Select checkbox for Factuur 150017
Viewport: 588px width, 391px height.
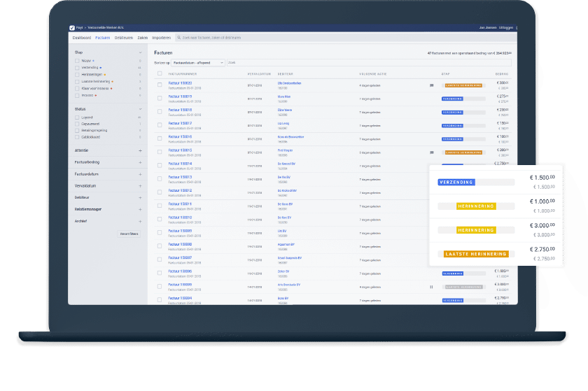click(x=160, y=125)
